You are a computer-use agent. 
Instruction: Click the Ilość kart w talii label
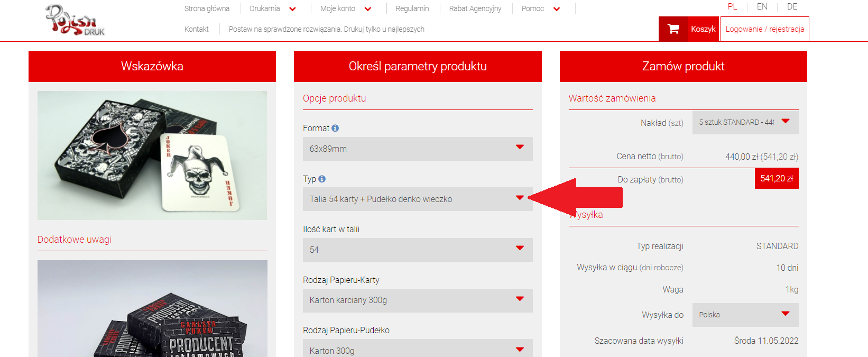click(x=331, y=229)
